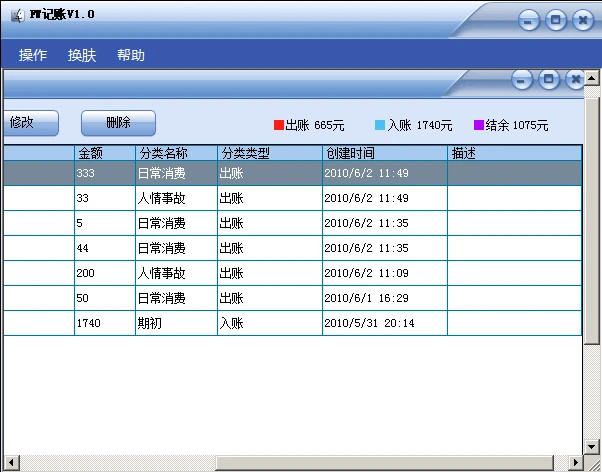
Task: Click 出账 type cell in the 5 row
Action: (x=270, y=223)
